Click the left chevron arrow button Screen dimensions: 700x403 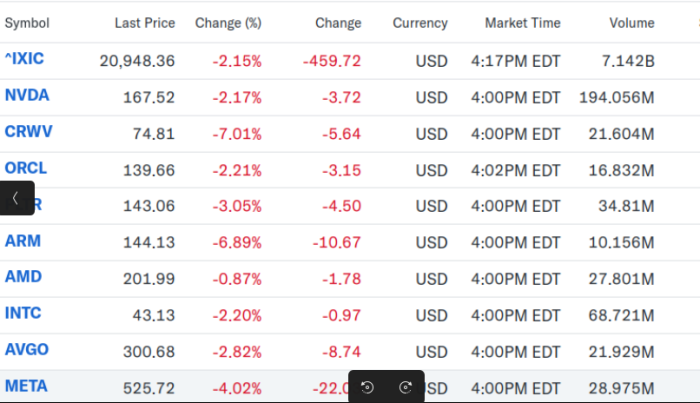click(16, 198)
